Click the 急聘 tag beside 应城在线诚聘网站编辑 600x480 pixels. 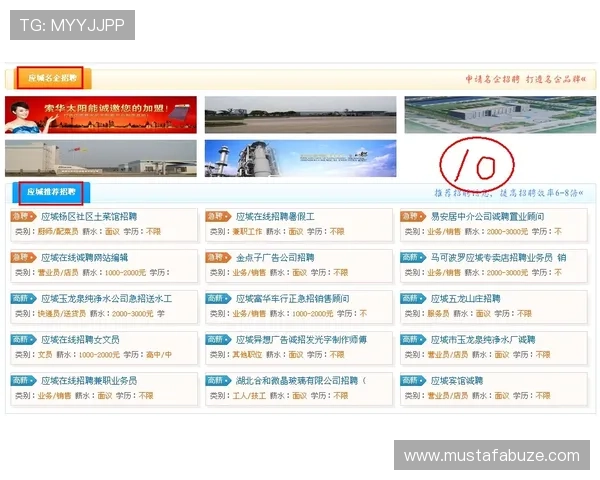click(x=23, y=257)
